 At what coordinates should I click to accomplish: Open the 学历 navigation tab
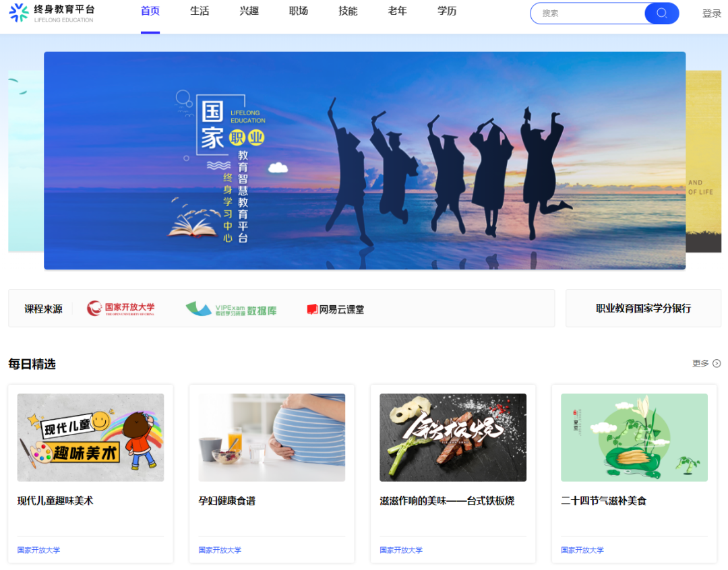tap(447, 11)
